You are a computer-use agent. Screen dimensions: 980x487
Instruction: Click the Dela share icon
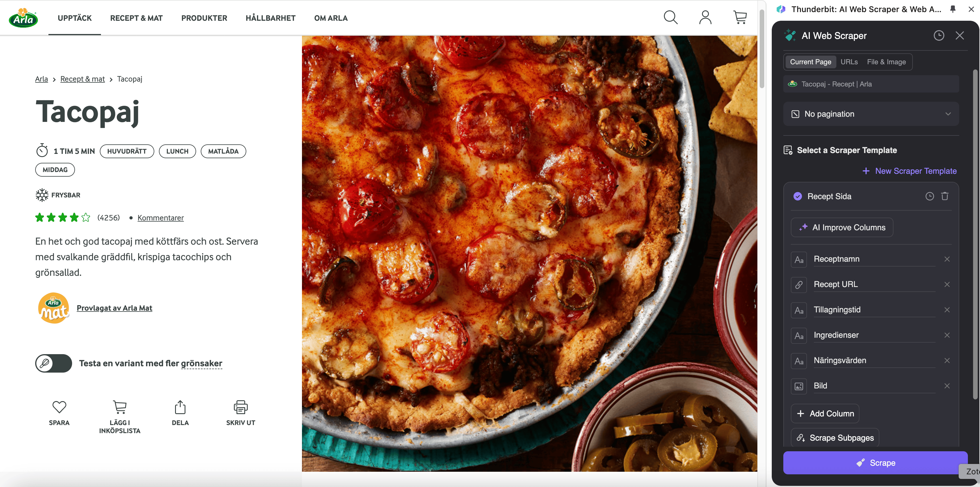click(180, 407)
